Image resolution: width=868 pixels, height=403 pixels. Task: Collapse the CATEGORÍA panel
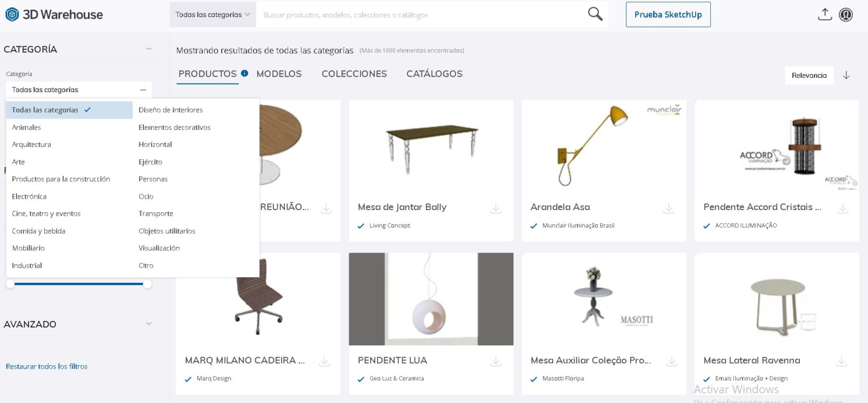(x=149, y=49)
